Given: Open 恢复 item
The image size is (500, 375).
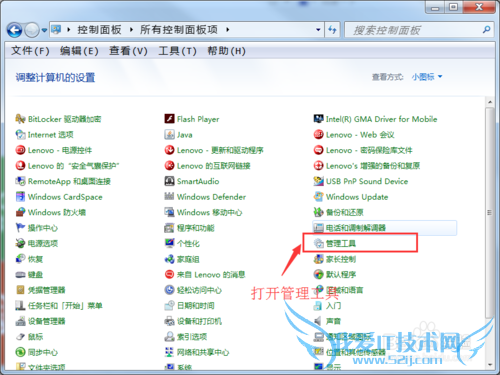Looking at the screenshot, I should (29, 259).
